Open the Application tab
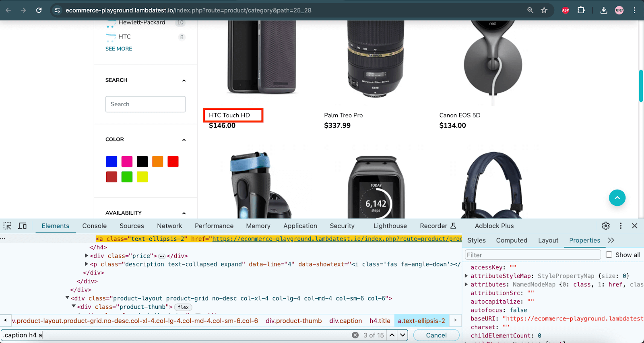 [x=300, y=226]
